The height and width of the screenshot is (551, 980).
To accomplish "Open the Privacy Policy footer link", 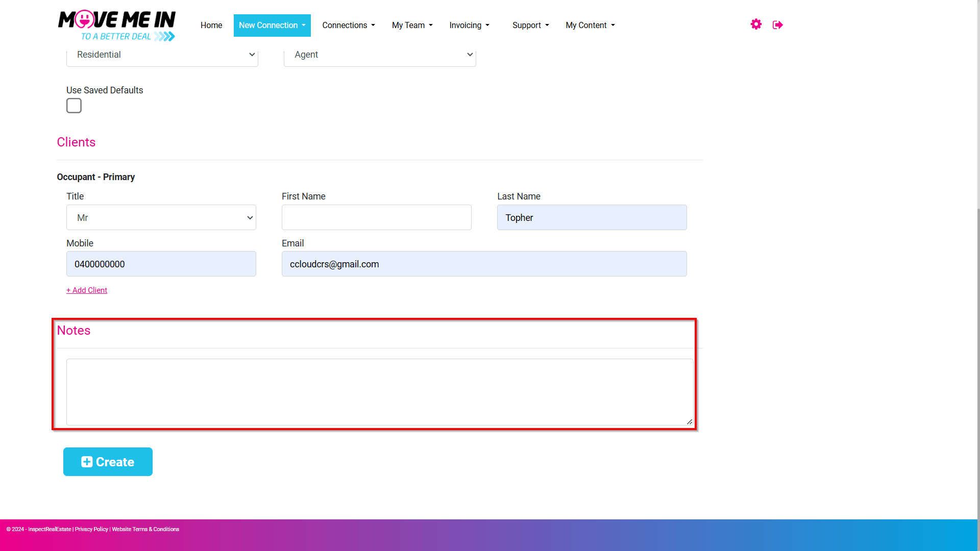I will pyautogui.click(x=91, y=529).
